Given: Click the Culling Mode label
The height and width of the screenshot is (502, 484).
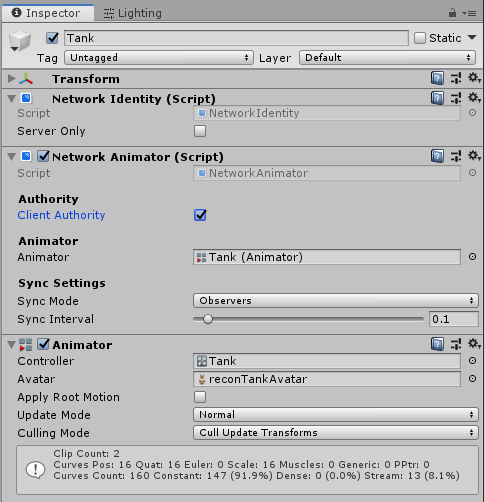Looking at the screenshot, I should tap(53, 433).
